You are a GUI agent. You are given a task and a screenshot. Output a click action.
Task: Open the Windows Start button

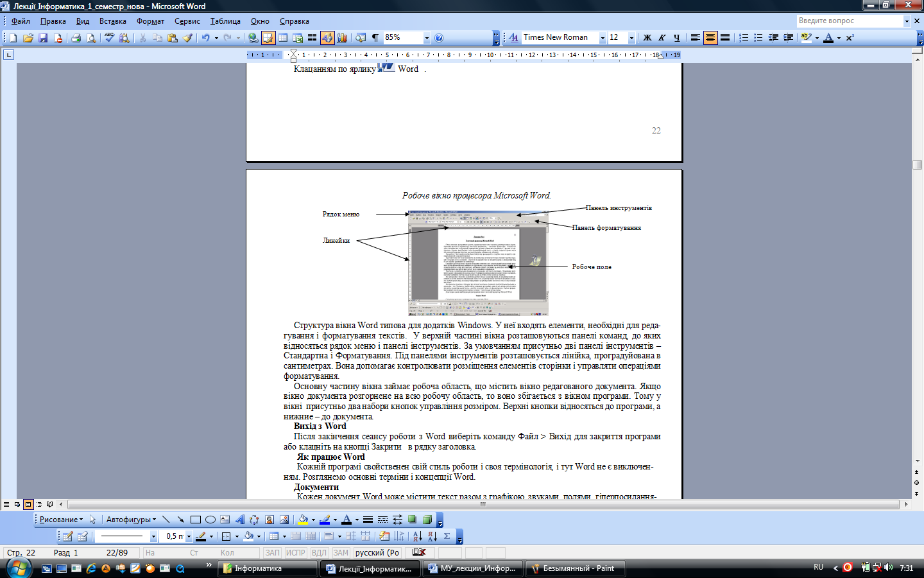point(19,568)
